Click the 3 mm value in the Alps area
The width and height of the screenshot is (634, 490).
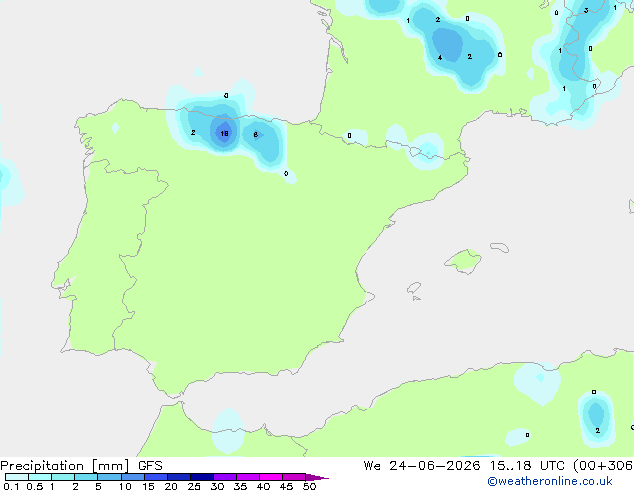coord(586,11)
